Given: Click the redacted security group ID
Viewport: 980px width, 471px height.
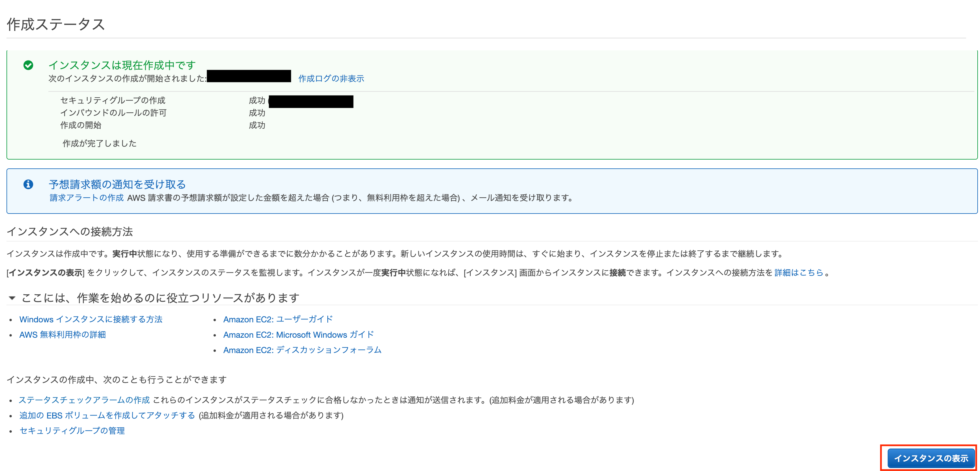Looking at the screenshot, I should (x=311, y=101).
